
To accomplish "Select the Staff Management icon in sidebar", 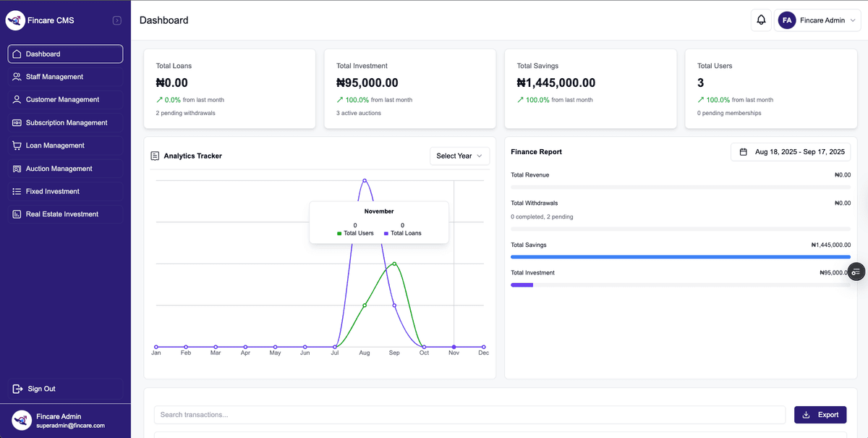I will click(x=17, y=76).
